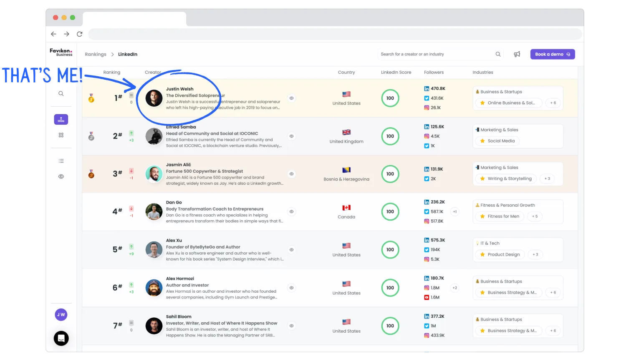Expand the +1 followers for Dan Go
The image size is (626, 364).
click(x=454, y=212)
